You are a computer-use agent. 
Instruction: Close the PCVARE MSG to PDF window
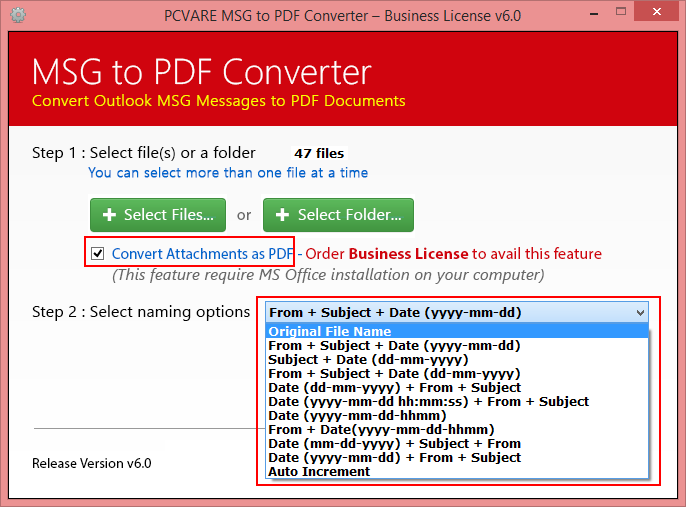pos(657,12)
